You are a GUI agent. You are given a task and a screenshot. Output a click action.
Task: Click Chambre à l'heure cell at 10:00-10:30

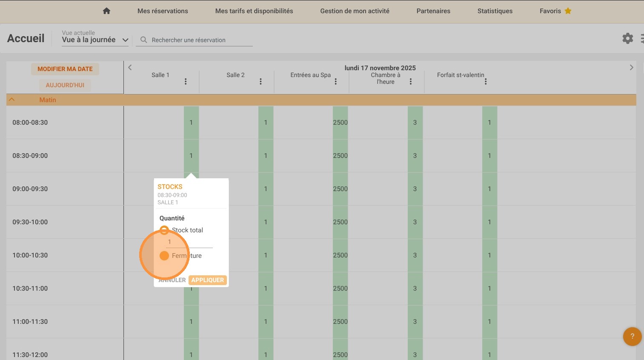pos(415,255)
